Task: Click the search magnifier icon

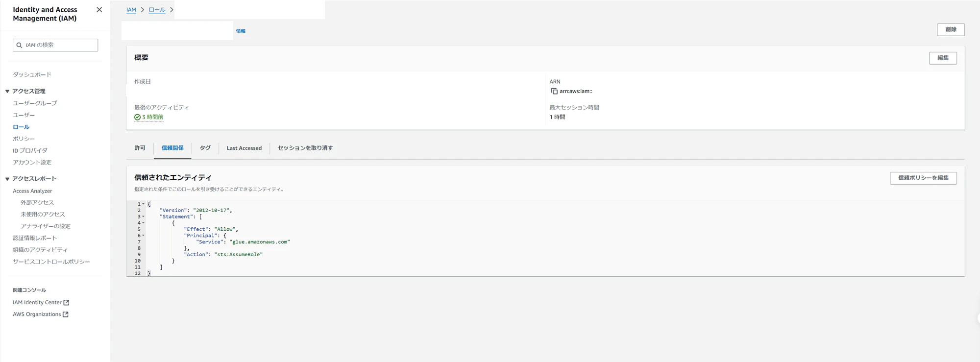Action: (x=20, y=45)
